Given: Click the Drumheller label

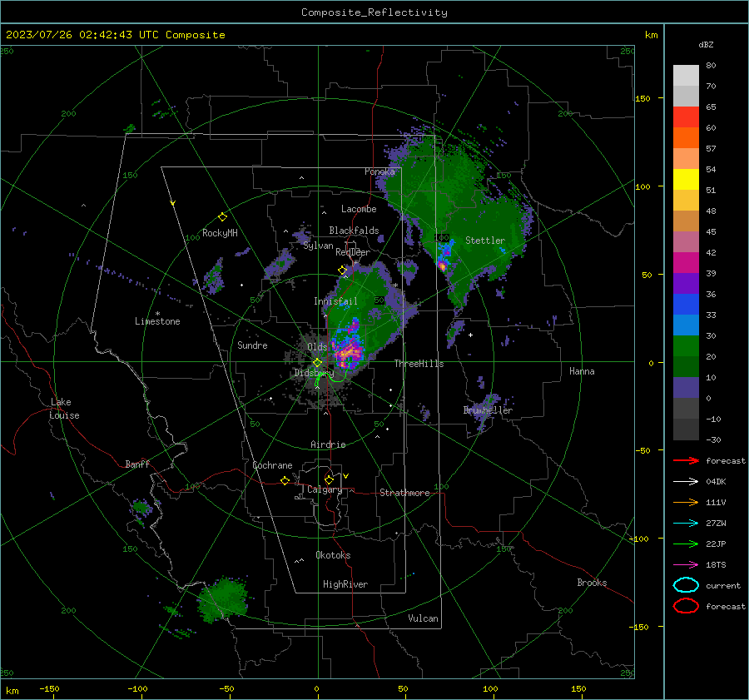Looking at the screenshot, I should click(x=488, y=410).
